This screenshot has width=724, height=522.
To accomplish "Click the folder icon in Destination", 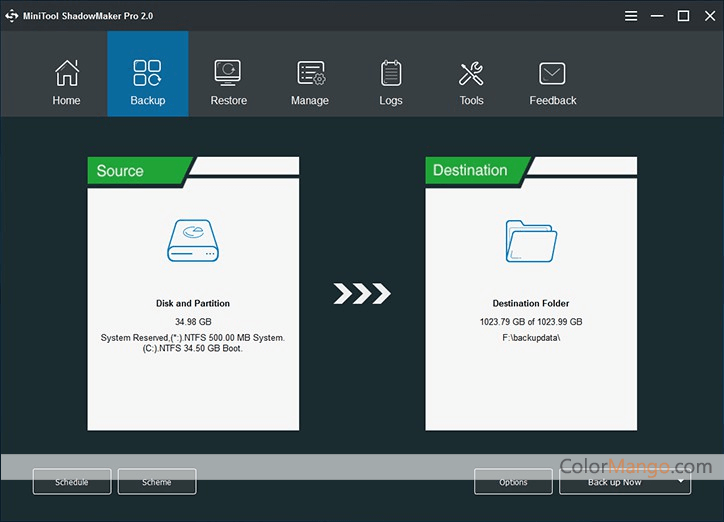I will (531, 241).
